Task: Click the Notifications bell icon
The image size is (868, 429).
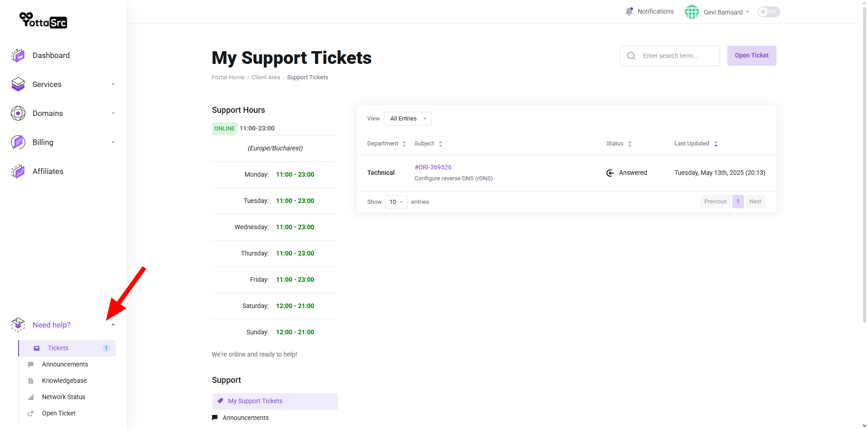Action: [629, 11]
